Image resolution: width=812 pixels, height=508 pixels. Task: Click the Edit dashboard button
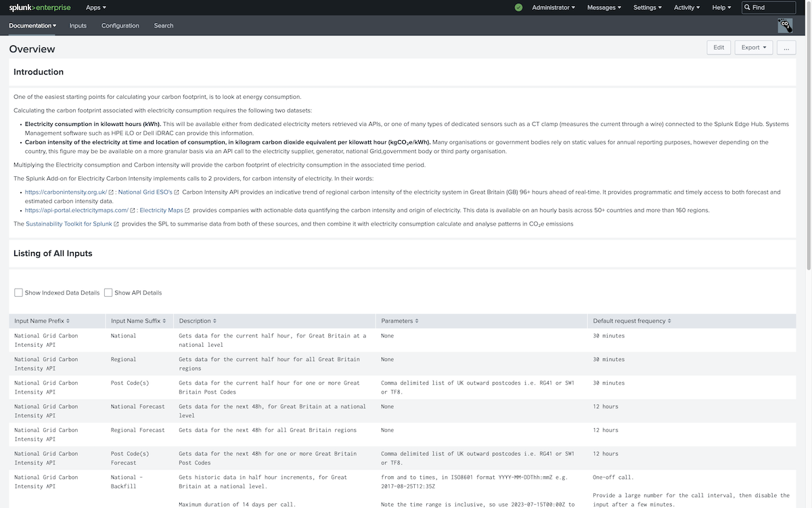(x=719, y=47)
